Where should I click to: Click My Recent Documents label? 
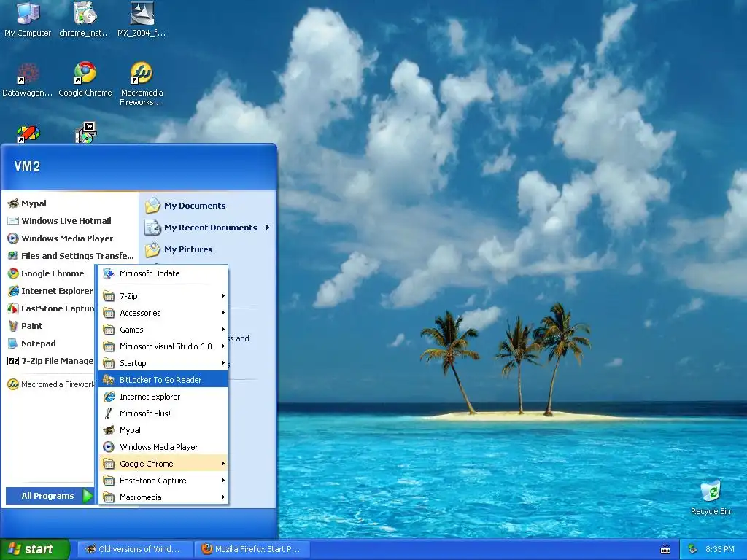point(210,227)
